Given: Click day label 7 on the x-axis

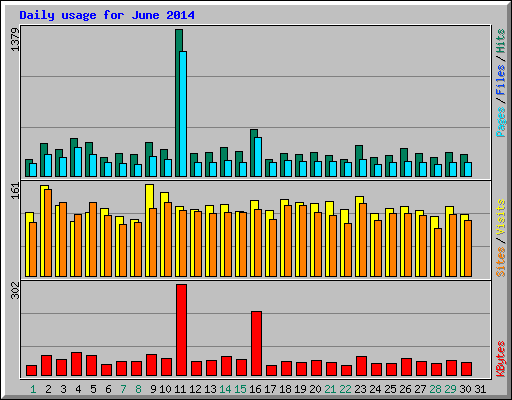Looking at the screenshot, I should (x=123, y=389).
